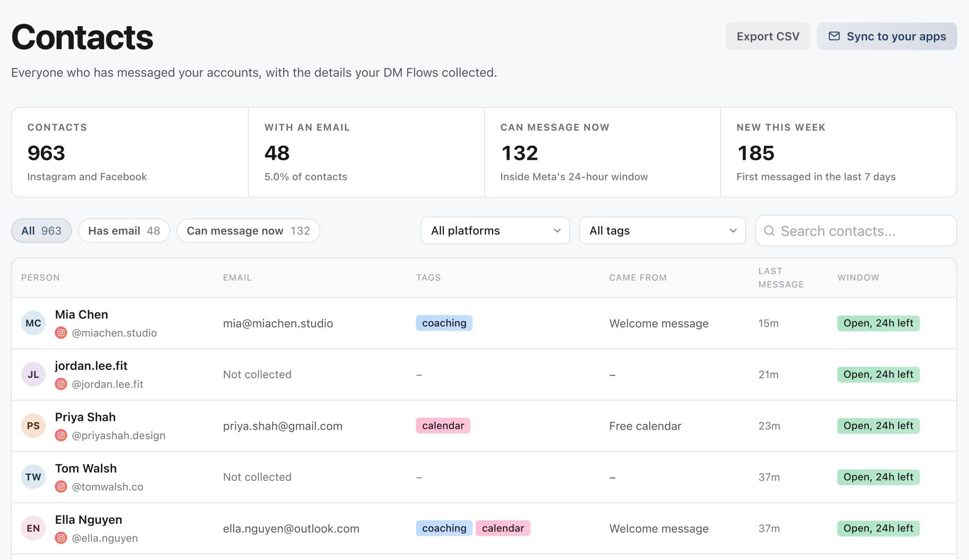Click the PERSON column header
The width and height of the screenshot is (969, 560).
[x=40, y=277]
